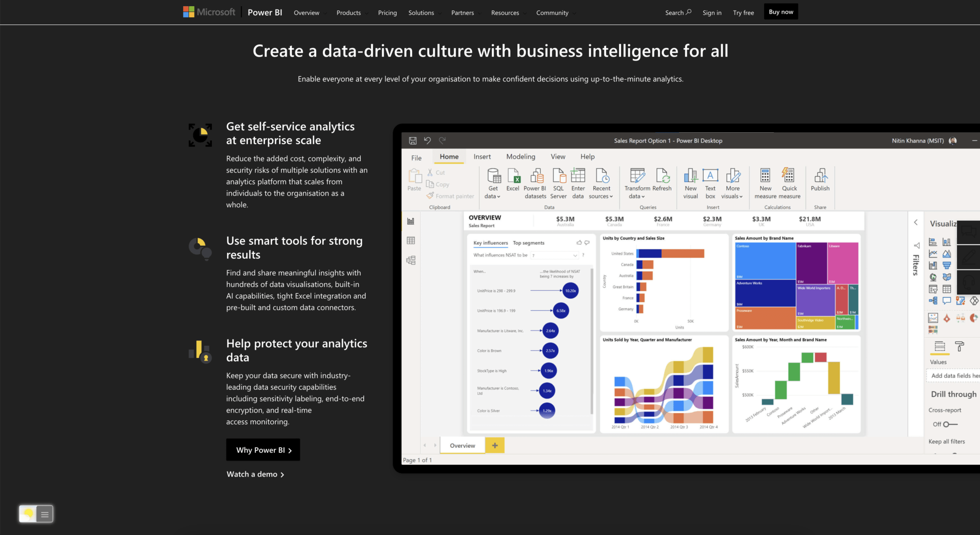Click the Pricing nav link

(x=387, y=13)
